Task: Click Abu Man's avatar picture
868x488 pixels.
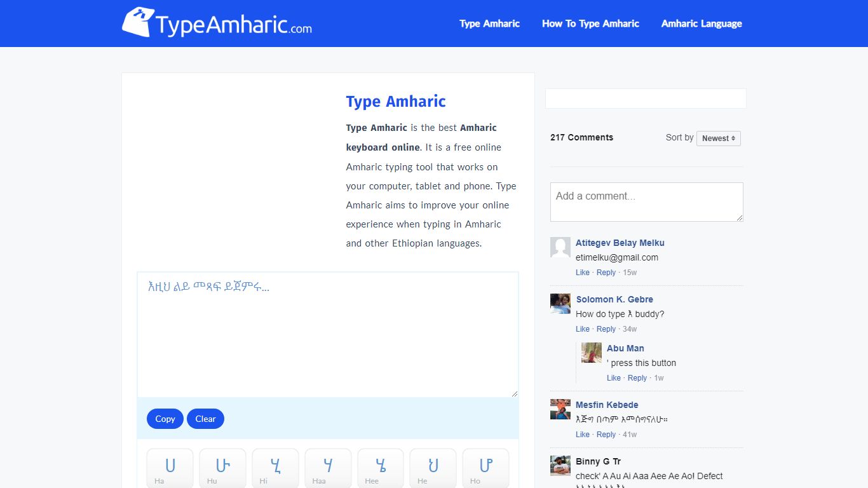Action: click(592, 353)
